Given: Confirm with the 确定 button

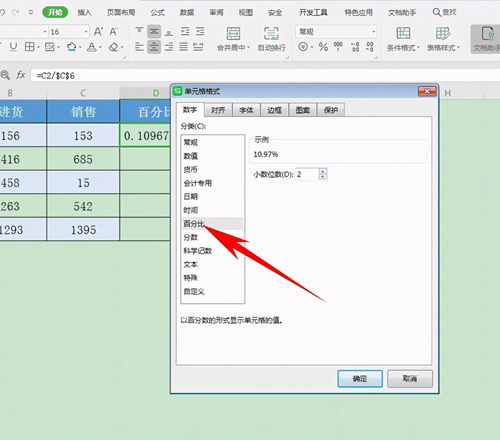Looking at the screenshot, I should coord(360,379).
